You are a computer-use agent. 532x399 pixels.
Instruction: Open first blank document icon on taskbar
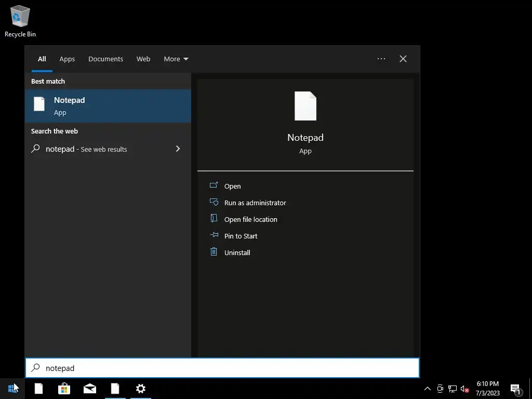[x=38, y=389]
